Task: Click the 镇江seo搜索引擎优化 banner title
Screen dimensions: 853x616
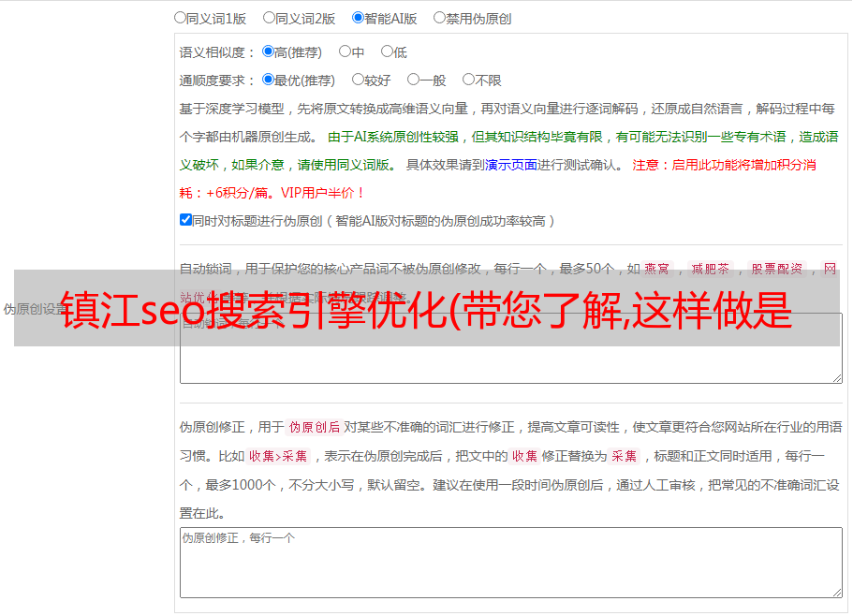Action: click(426, 309)
